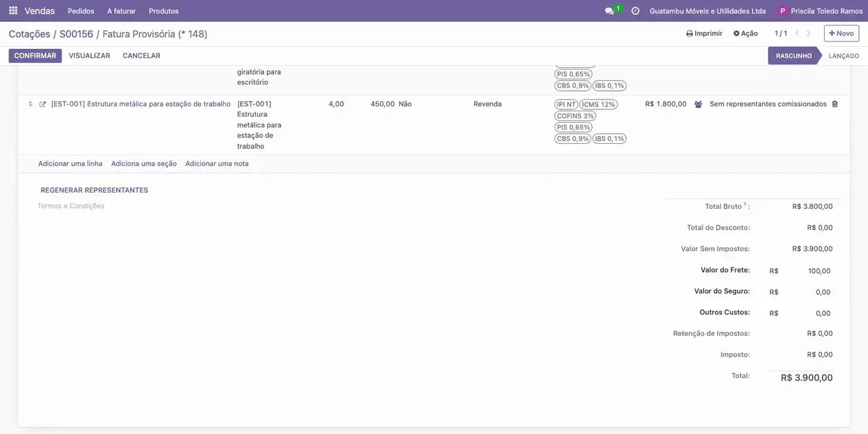Viewport: 868px width, 434px height.
Task: Click the Vendas app title
Action: 39,11
